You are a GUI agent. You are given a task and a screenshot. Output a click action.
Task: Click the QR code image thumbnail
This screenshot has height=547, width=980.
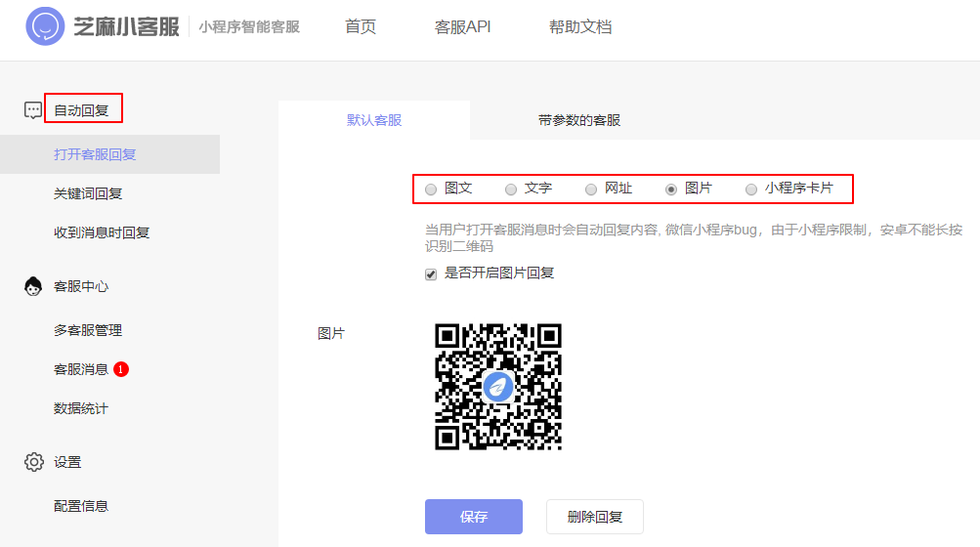tap(498, 387)
